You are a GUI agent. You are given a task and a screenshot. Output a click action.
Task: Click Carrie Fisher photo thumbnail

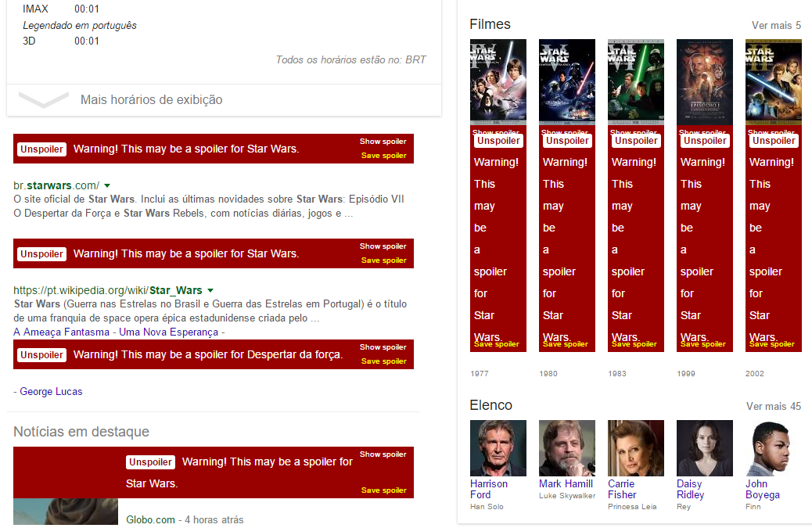pos(636,448)
